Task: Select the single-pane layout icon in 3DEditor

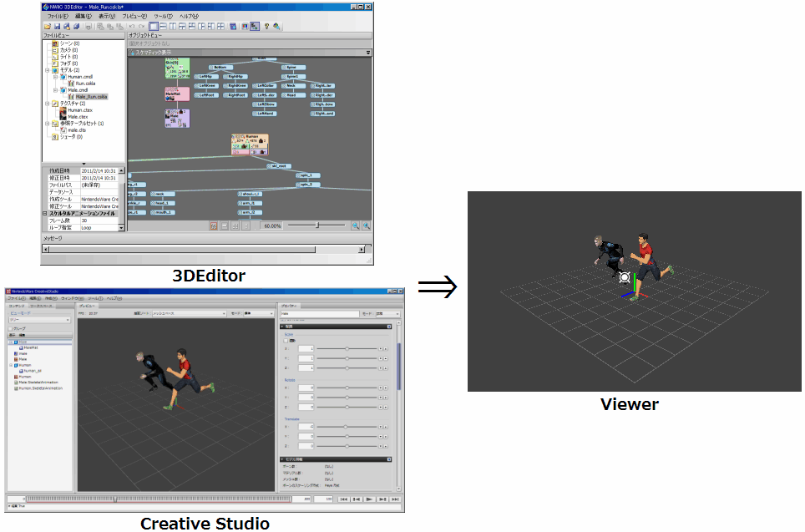Action: (154, 27)
